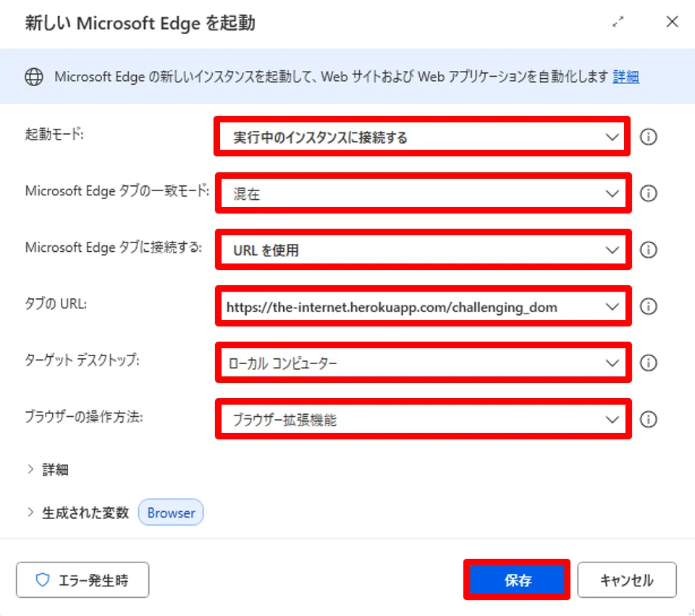Click the expand dialog arrows icon
Screen dimensions: 695x616
click(x=618, y=22)
